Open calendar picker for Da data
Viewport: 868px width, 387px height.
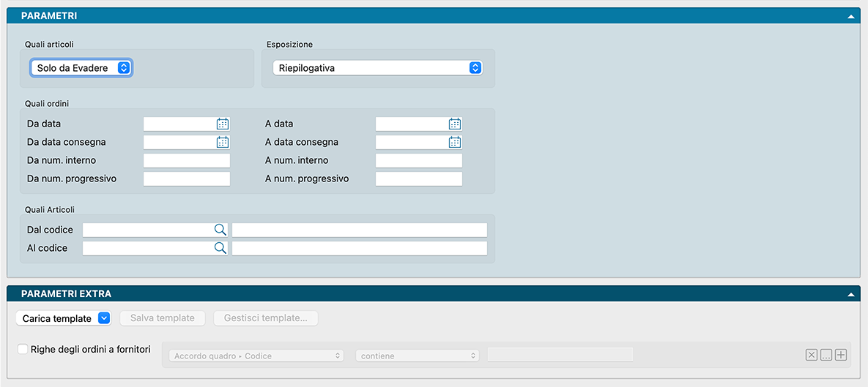(x=223, y=124)
